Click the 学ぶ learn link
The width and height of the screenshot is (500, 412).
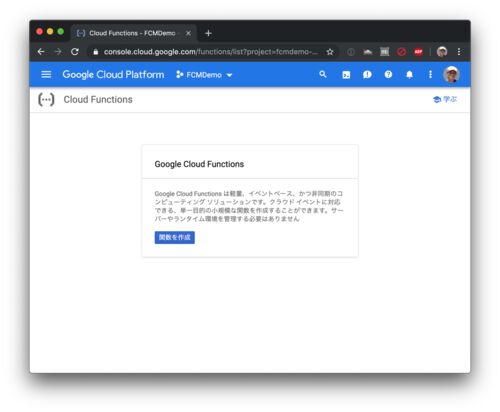(445, 99)
